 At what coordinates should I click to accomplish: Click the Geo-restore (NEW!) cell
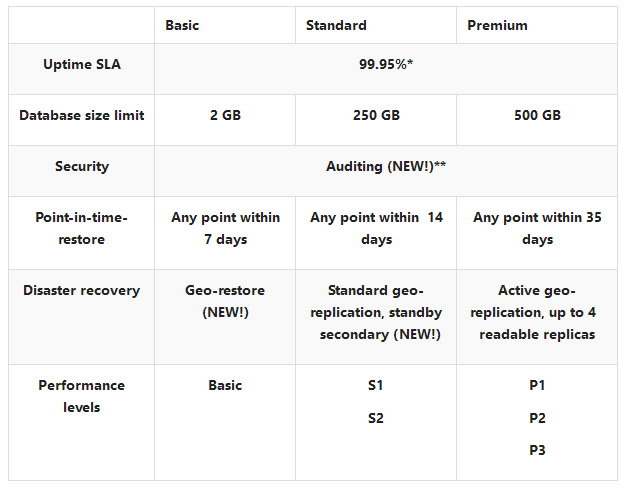coord(225,301)
